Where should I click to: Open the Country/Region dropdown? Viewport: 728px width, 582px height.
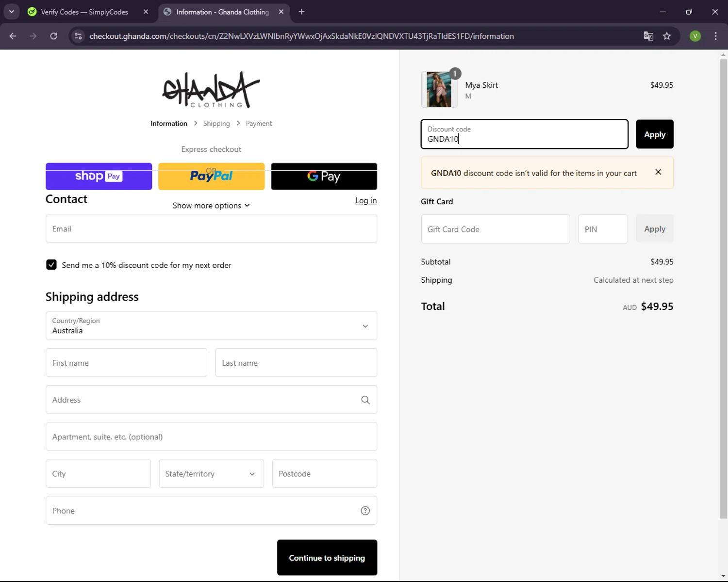pos(211,326)
